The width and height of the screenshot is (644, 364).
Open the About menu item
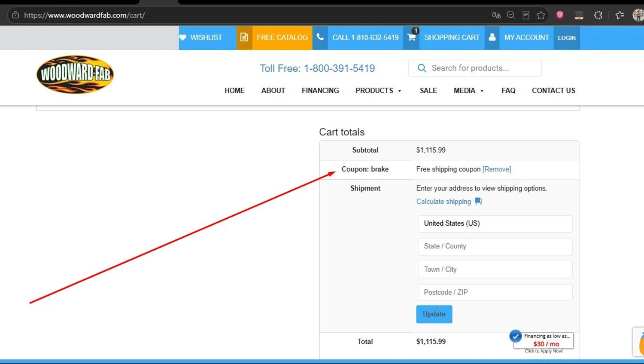click(x=273, y=91)
